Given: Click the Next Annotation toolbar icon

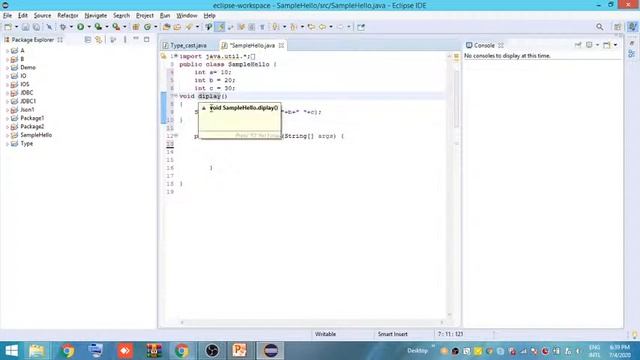Looking at the screenshot, I should 276,27.
